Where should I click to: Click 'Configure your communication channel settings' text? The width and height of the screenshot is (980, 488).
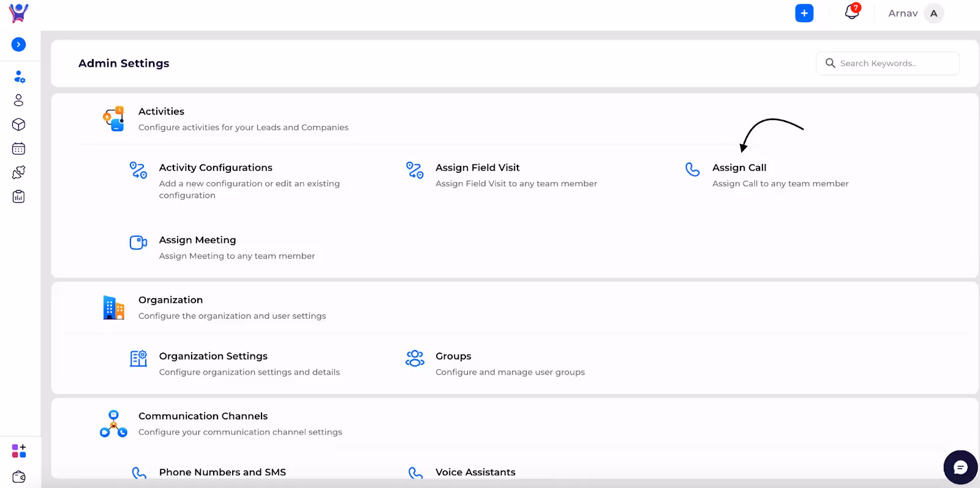tap(240, 432)
